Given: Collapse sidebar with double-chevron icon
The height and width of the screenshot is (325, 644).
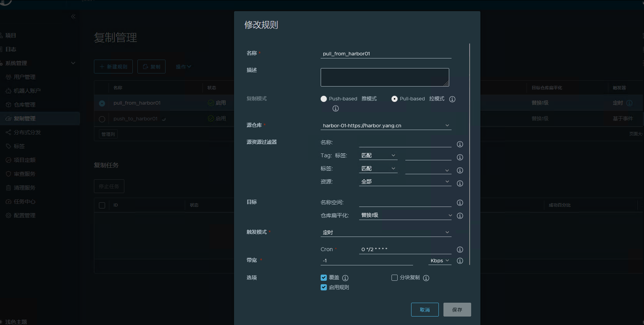Looking at the screenshot, I should (73, 17).
